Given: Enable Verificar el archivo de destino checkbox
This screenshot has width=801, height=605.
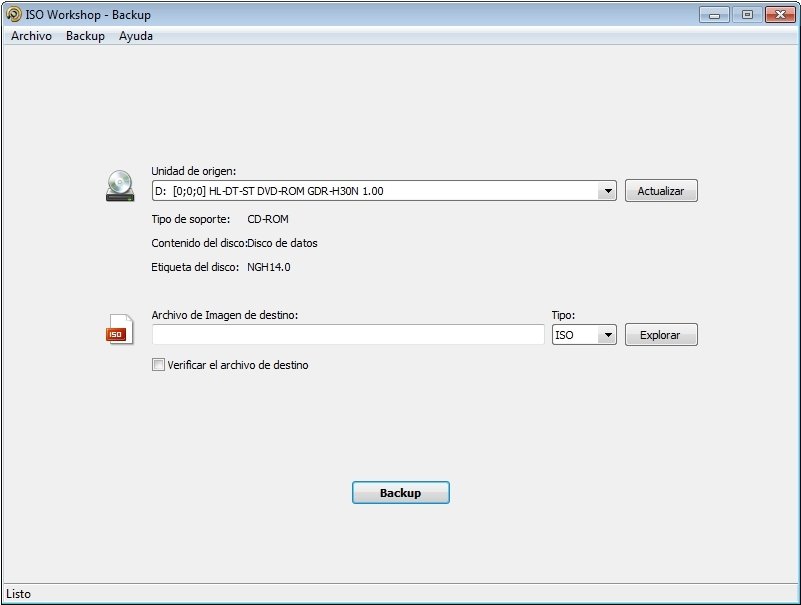Looking at the screenshot, I should (158, 365).
